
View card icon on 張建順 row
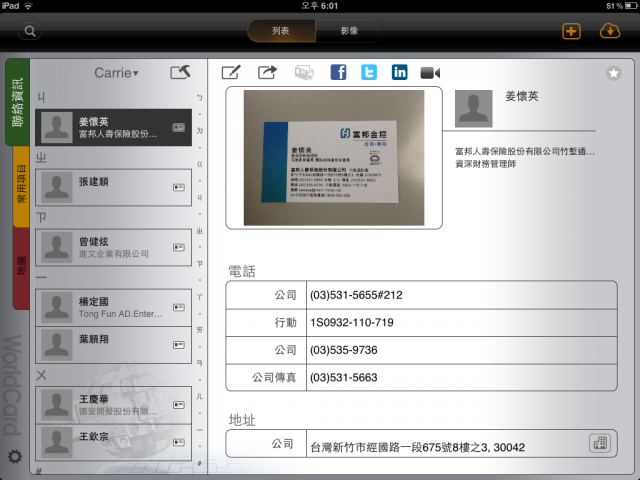click(x=179, y=187)
